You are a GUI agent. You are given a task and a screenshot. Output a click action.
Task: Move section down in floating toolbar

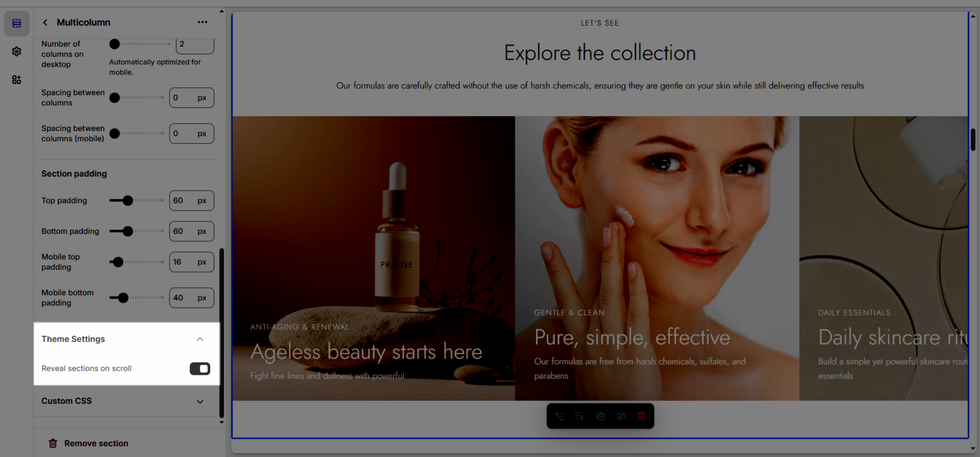point(579,417)
